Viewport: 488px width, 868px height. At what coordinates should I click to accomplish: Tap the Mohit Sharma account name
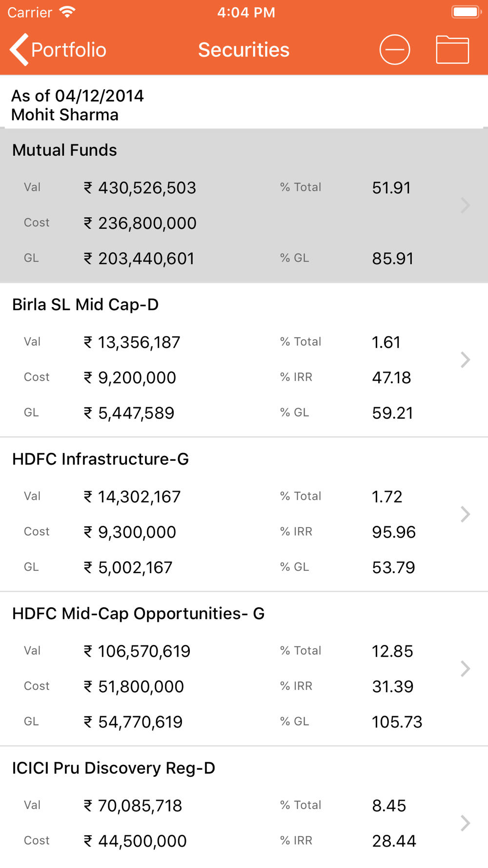(65, 115)
